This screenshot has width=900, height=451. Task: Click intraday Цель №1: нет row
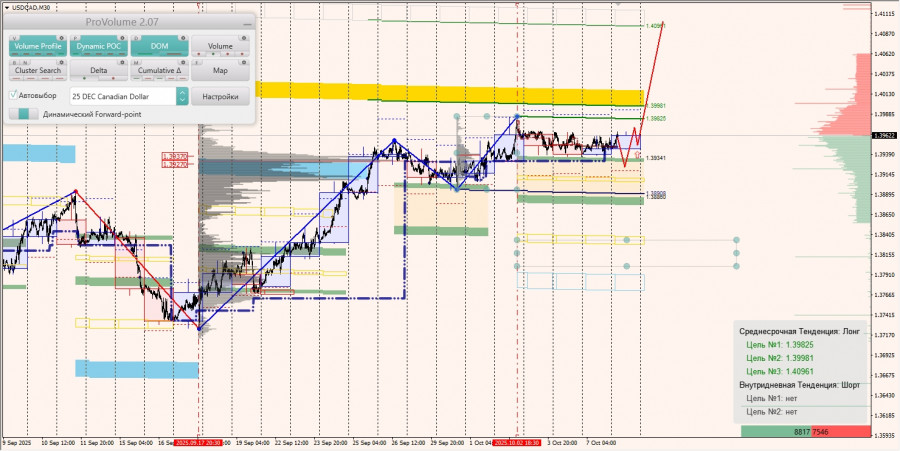[771, 398]
